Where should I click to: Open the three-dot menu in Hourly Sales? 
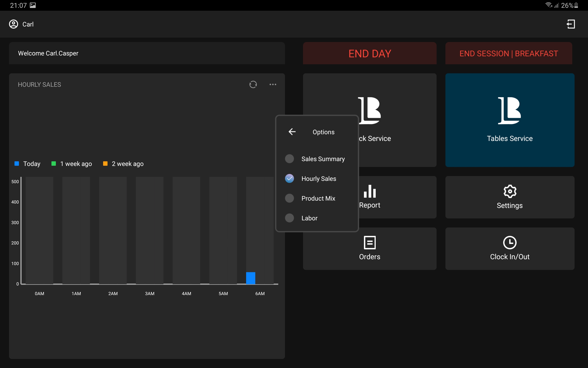click(273, 84)
